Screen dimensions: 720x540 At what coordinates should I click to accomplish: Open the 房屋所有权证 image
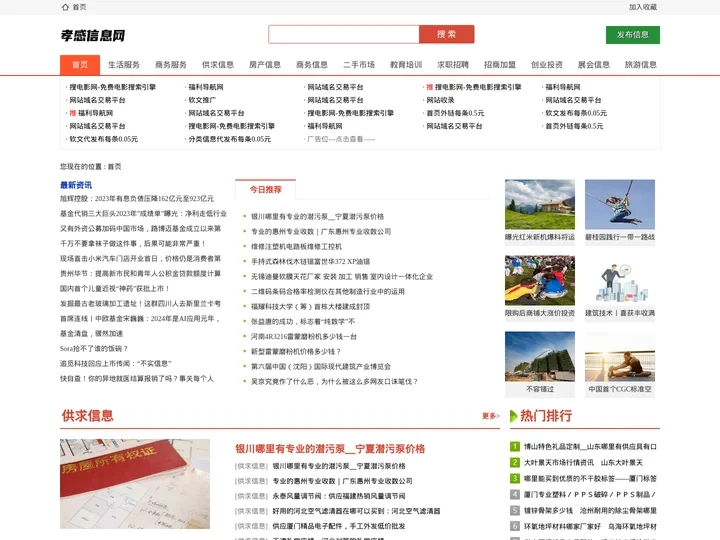pyautogui.click(x=135, y=484)
